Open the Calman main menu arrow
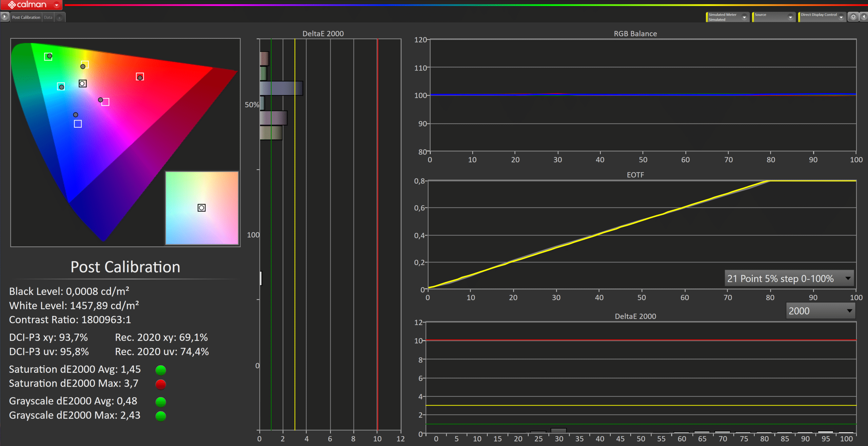 57,5
